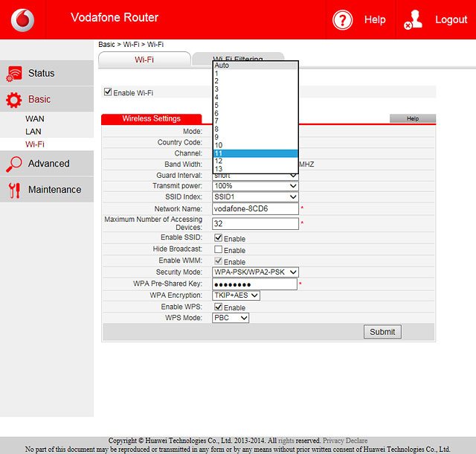Screen dimensions: 476x454
Task: Disable the Enable WPS checkbox
Action: (x=219, y=307)
